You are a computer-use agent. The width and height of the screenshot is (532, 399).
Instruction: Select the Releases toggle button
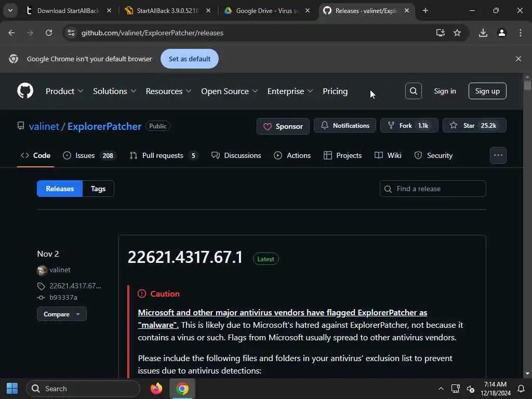coord(60,189)
